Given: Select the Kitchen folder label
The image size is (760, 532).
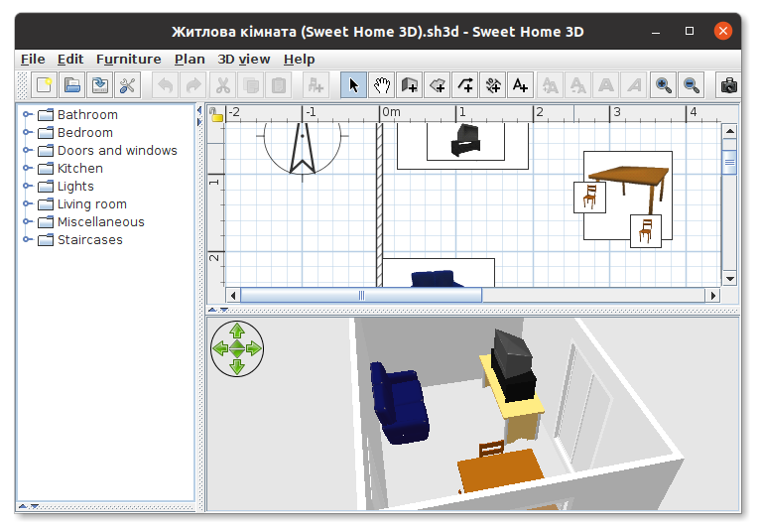Looking at the screenshot, I should [x=80, y=169].
